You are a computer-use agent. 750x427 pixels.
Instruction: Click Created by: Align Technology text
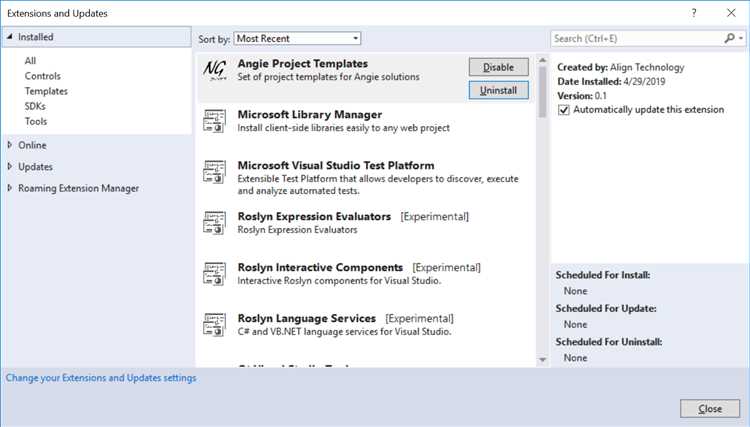tap(620, 67)
